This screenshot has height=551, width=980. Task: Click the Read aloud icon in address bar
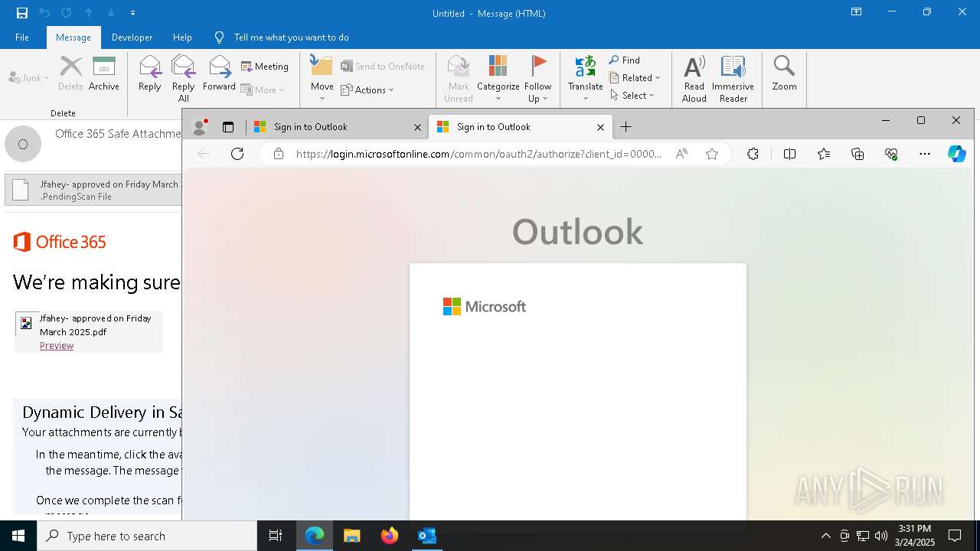pos(681,154)
